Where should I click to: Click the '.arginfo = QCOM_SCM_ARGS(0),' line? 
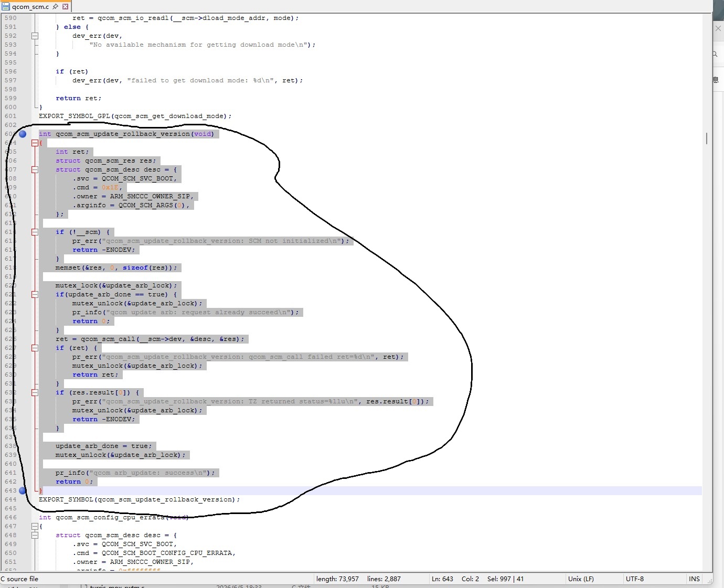(x=131, y=205)
